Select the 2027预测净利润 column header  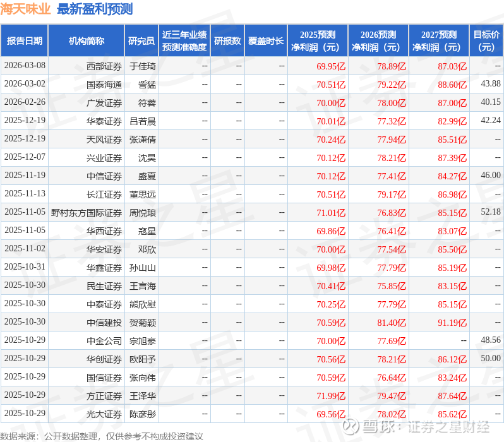(x=439, y=41)
